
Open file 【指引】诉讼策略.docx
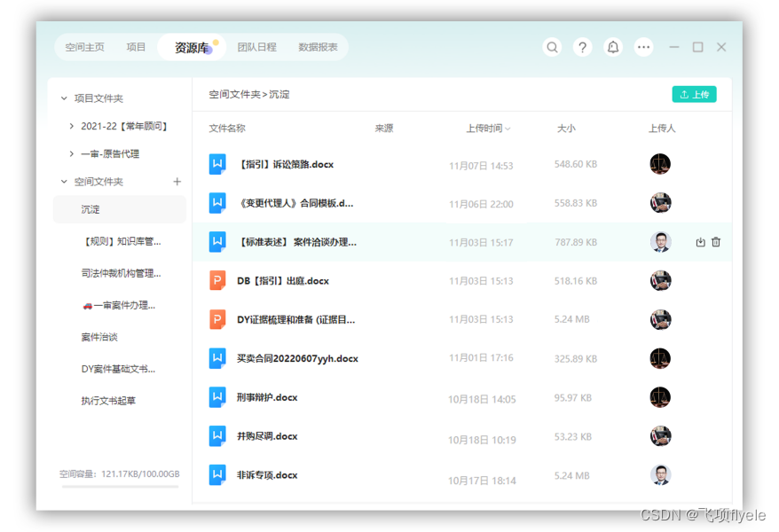point(286,164)
